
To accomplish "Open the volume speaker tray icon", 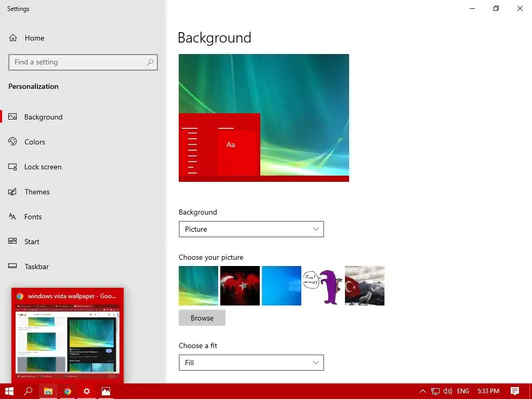I will pyautogui.click(x=448, y=391).
